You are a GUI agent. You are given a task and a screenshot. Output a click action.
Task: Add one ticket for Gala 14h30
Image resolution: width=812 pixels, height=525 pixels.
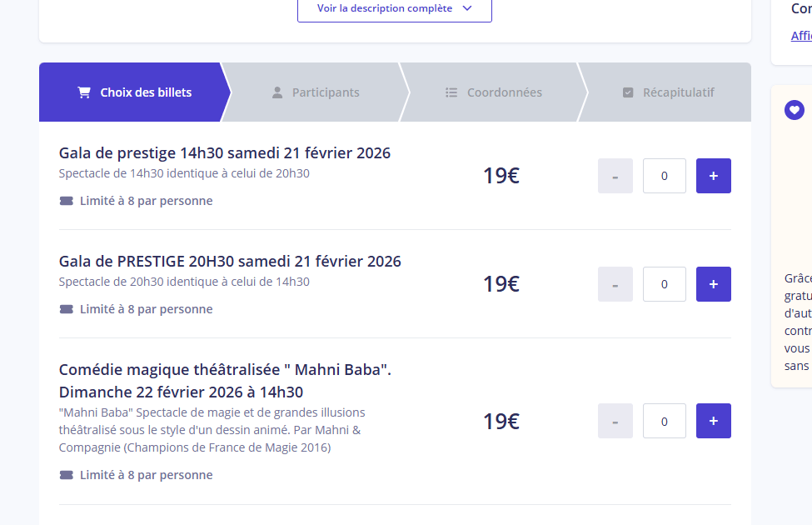[713, 176]
